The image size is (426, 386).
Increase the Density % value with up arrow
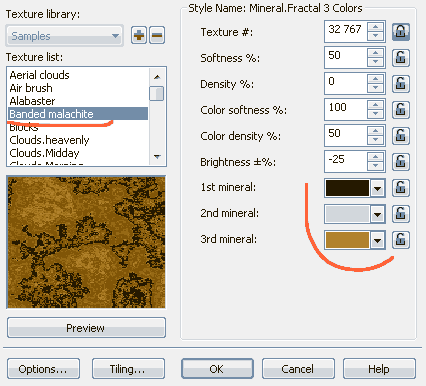tap(375, 79)
